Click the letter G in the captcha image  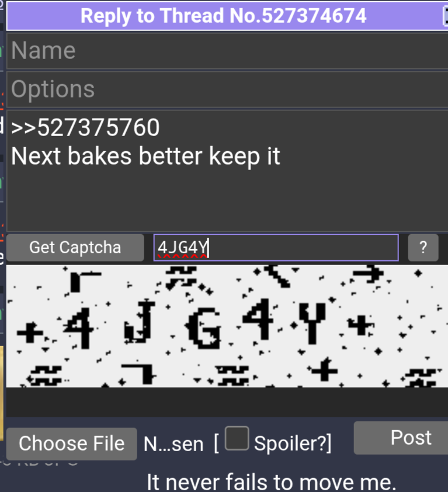tap(204, 327)
